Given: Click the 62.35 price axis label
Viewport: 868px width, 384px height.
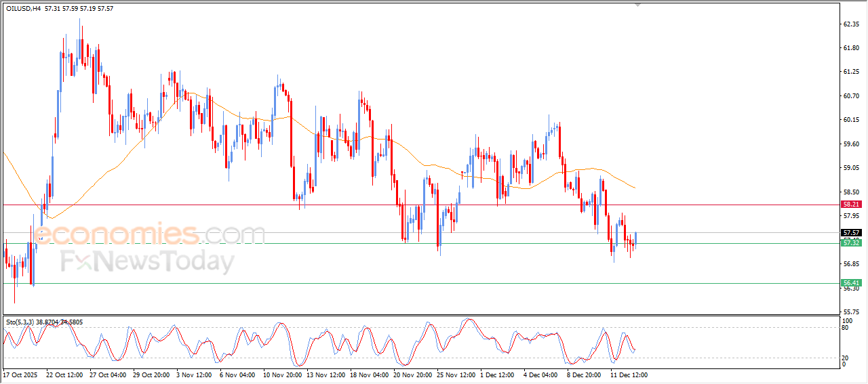Looking at the screenshot, I should (850, 24).
